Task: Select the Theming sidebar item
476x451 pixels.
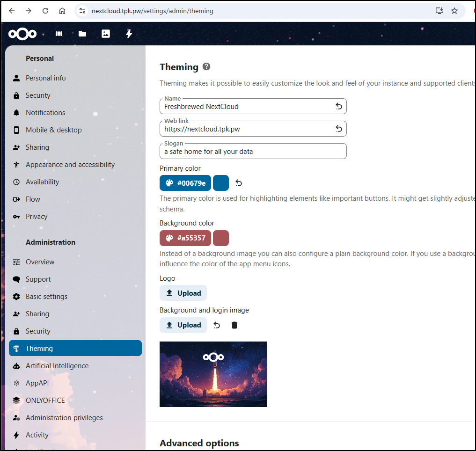Action: click(x=75, y=348)
